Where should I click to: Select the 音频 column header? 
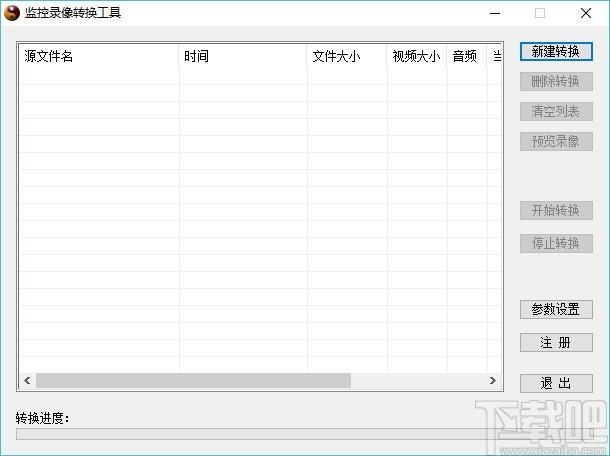467,56
